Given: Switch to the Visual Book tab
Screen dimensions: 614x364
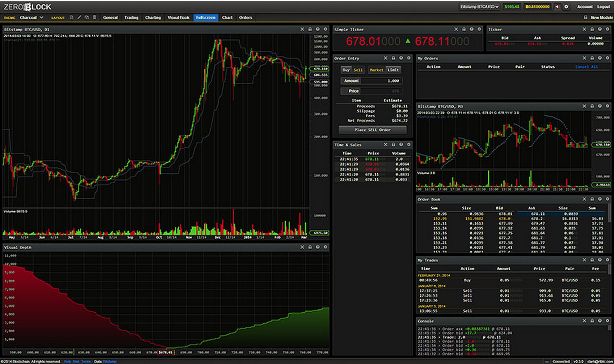Looking at the screenshot, I should click(178, 17).
